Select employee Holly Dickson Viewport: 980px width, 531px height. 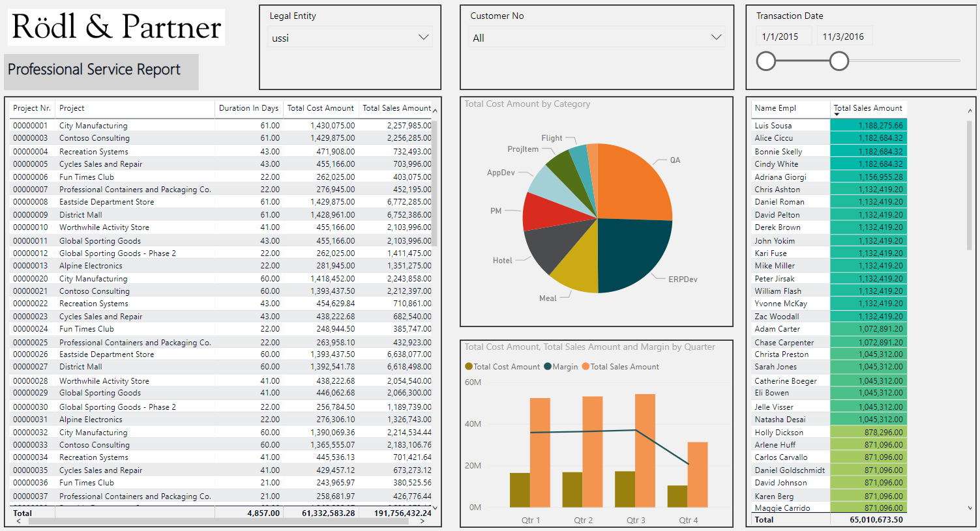(x=779, y=432)
